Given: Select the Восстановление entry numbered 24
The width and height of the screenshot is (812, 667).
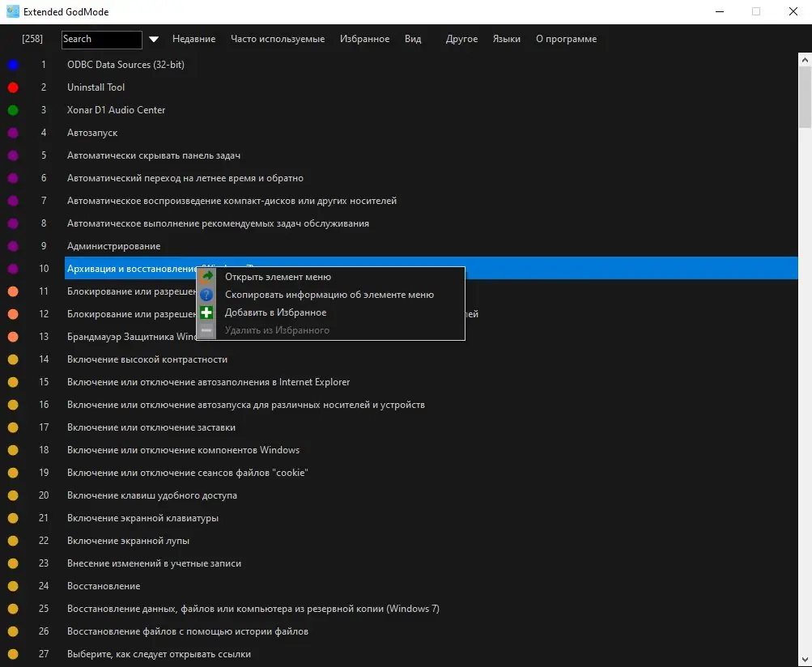Looking at the screenshot, I should pyautogui.click(x=104, y=586).
